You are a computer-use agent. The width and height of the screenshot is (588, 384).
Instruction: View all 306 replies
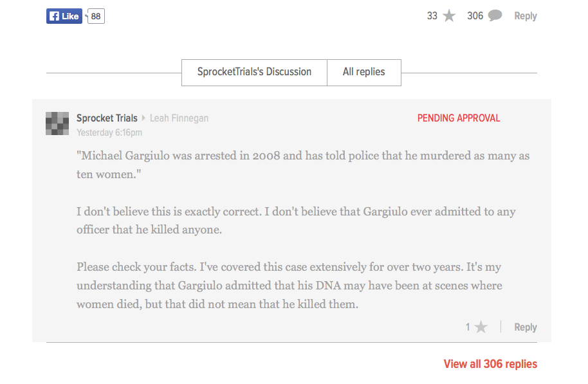490,364
